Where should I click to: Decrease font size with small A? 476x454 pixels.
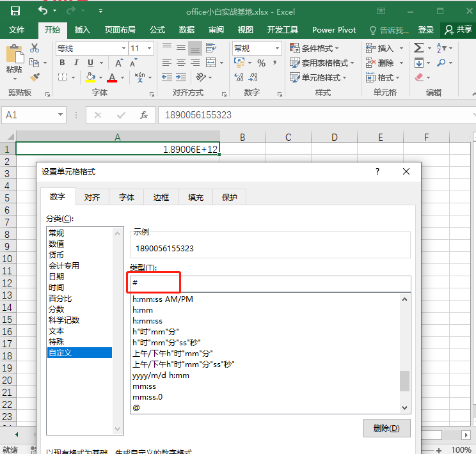(133, 63)
